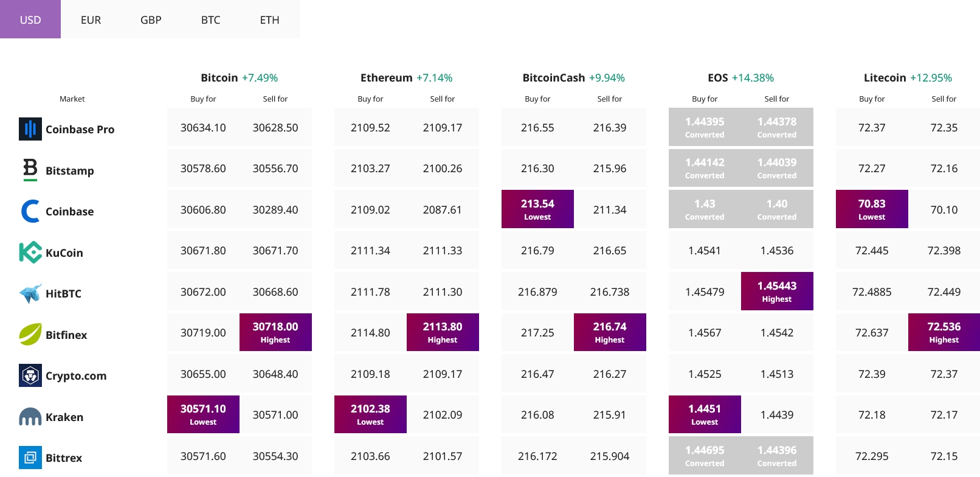Select Kraken Bitcoin lowest buy price 30571.10
The height and width of the screenshot is (477, 980).
coord(203,414)
